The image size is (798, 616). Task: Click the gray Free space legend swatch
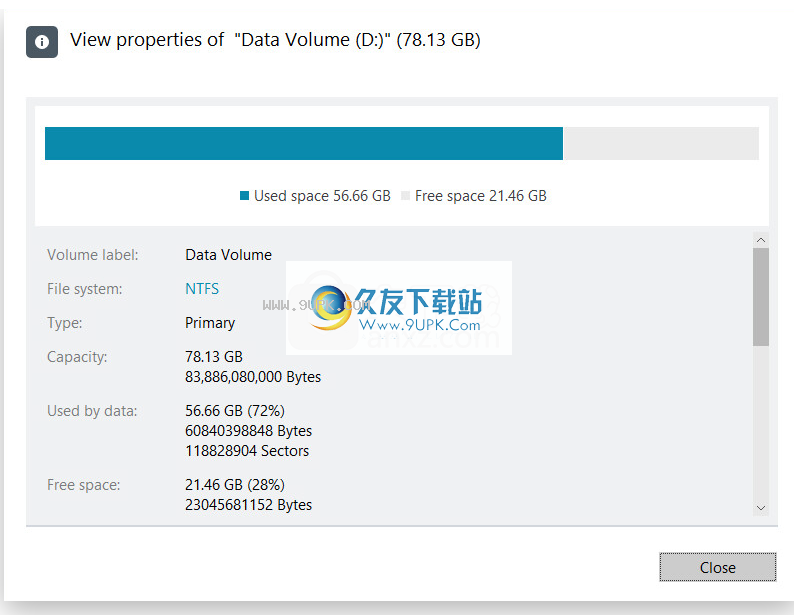pos(405,195)
